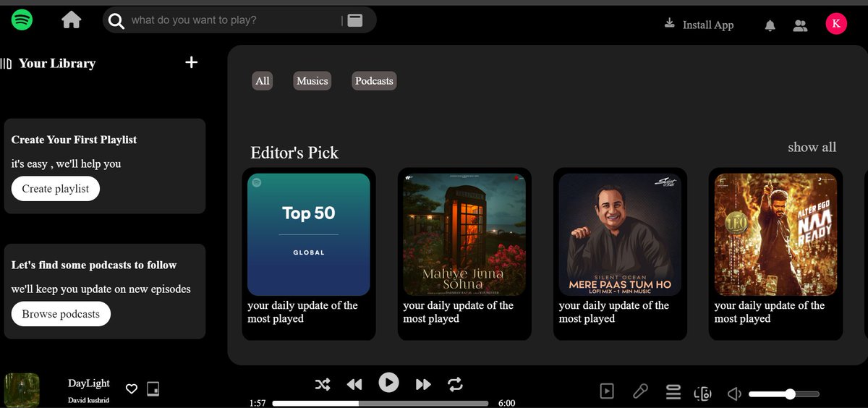The image size is (868, 408).
Task: Open the Mahiye Jinna Sohna album cover
Action: [464, 234]
